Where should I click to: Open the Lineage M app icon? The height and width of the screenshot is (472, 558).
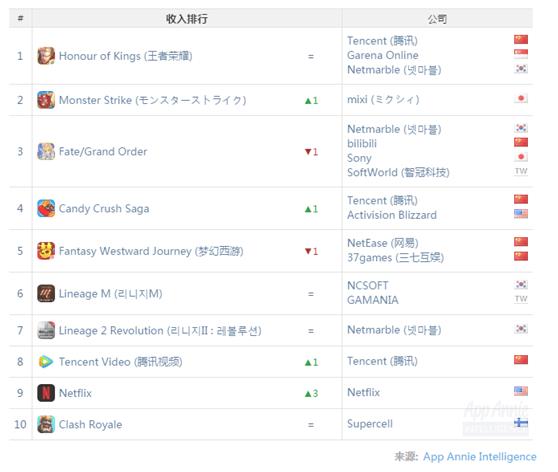[x=46, y=294]
